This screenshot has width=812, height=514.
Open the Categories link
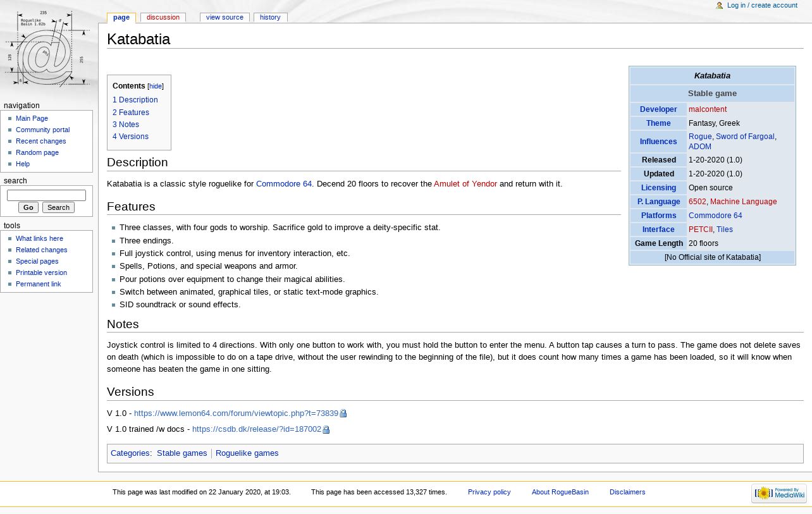130,453
